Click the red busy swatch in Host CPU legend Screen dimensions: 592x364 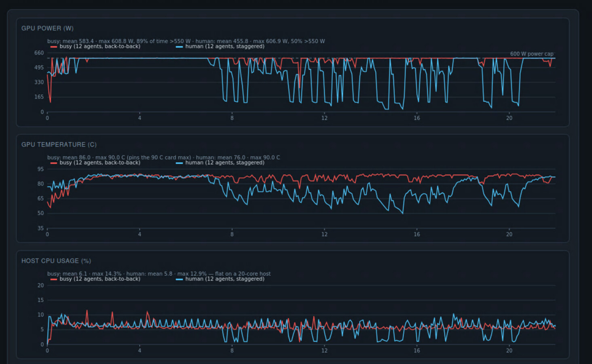pos(53,279)
